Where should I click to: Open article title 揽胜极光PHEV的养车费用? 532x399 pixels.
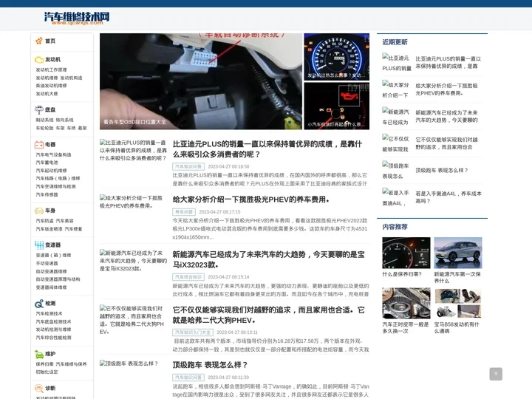[x=250, y=199]
